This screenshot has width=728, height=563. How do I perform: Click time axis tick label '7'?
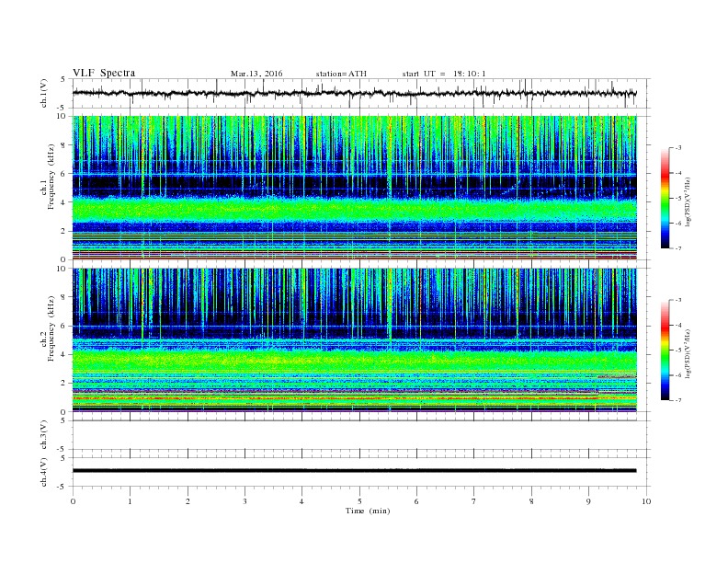[474, 501]
